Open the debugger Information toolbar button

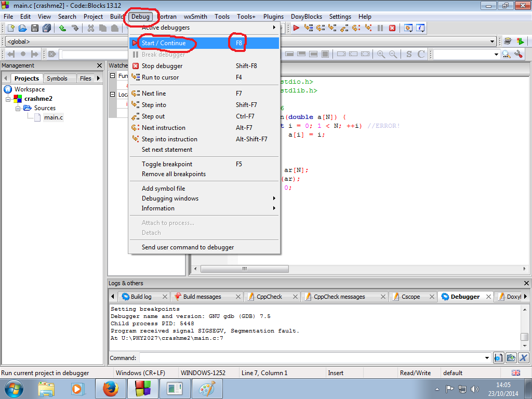[420, 28]
